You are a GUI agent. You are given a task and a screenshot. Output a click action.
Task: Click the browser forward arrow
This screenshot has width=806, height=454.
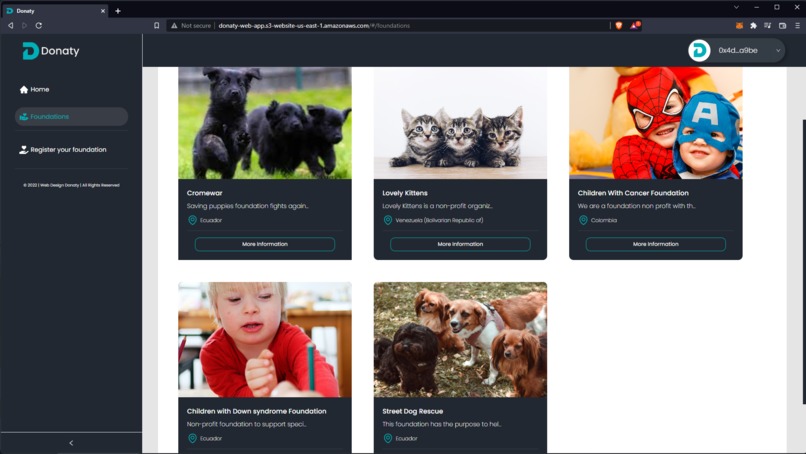tap(24, 25)
